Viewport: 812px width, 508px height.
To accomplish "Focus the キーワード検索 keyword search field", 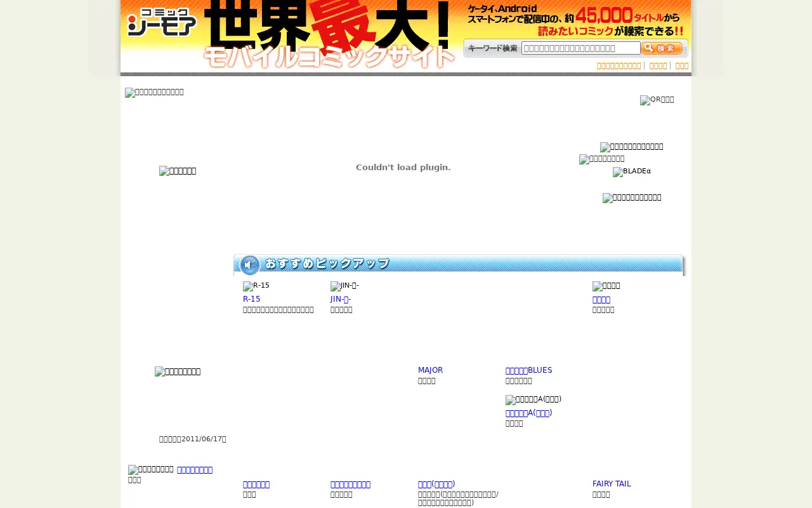I will click(580, 48).
